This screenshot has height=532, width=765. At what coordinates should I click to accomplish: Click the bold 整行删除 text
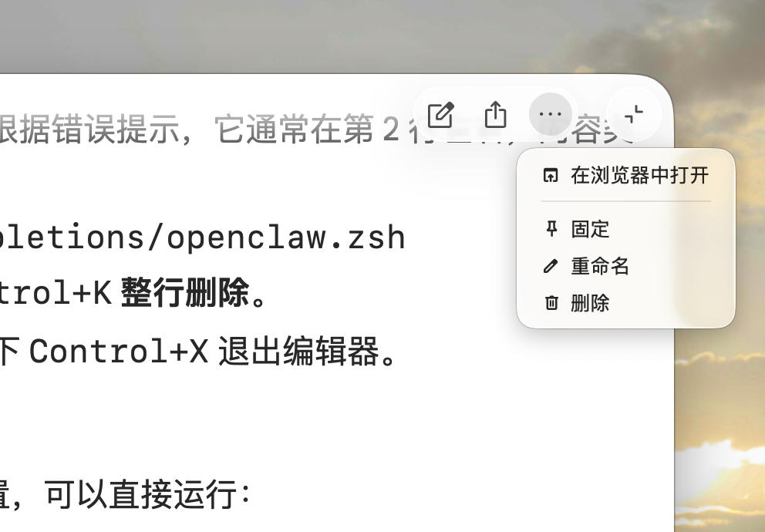click(185, 293)
